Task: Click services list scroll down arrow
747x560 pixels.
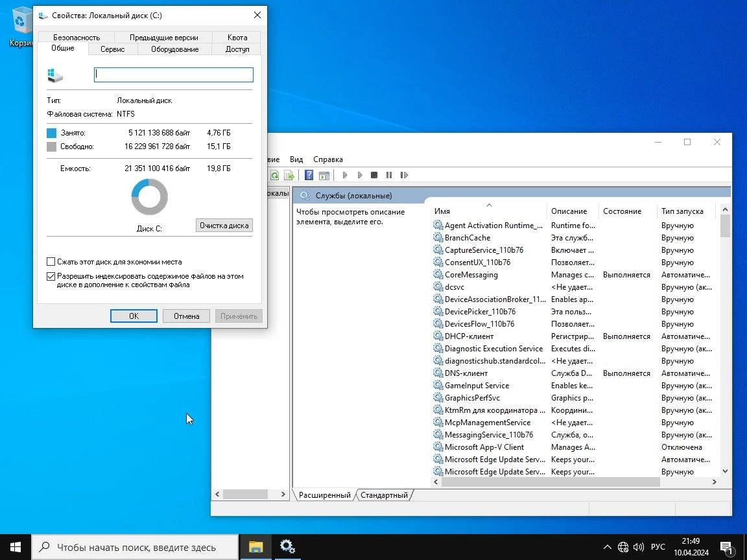Action: click(x=725, y=471)
